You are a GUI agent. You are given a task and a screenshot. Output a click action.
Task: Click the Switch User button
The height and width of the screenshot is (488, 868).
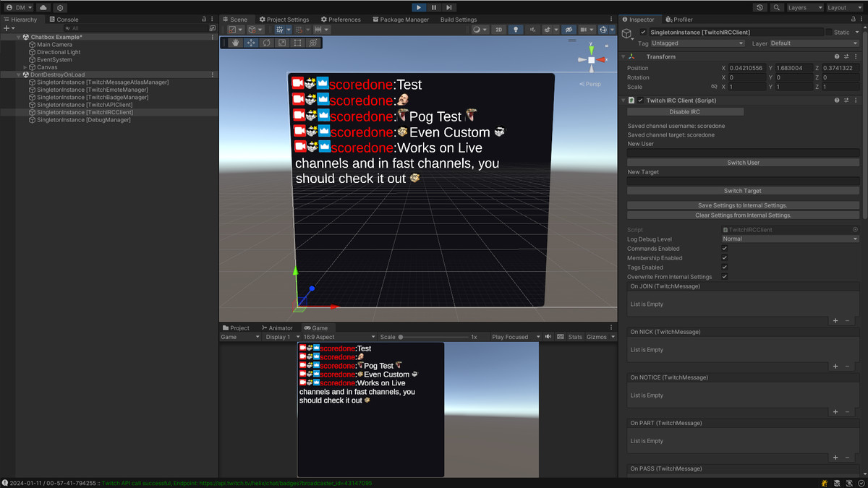743,163
